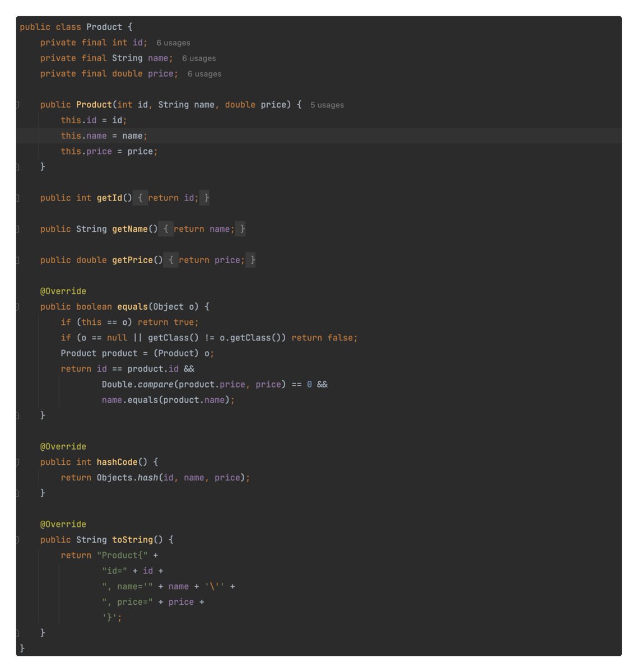Click the toString method name
638x672 pixels.
coord(132,540)
